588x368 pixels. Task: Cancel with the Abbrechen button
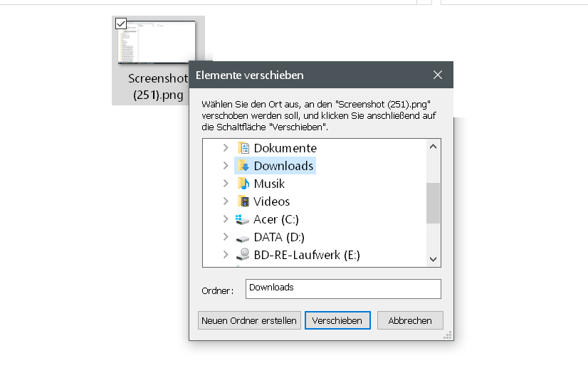pos(410,320)
